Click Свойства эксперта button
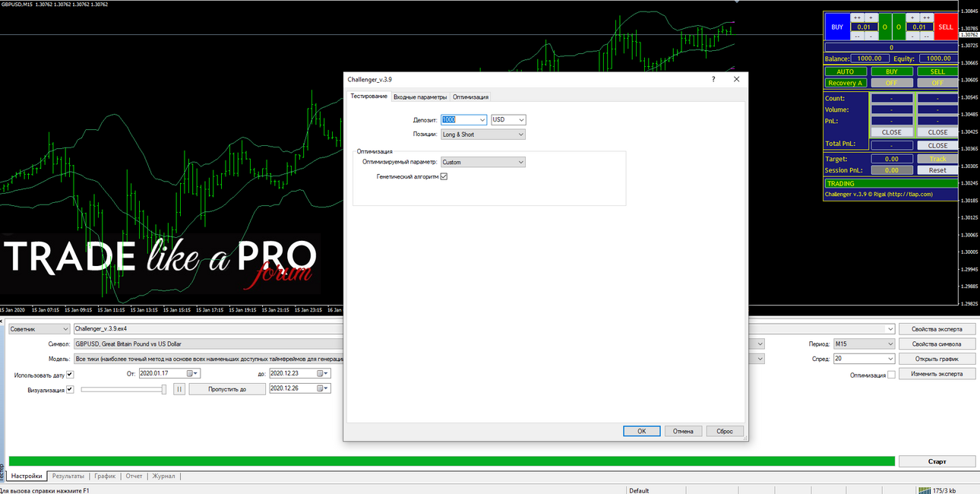Screen dimensions: 980x494 937,329
